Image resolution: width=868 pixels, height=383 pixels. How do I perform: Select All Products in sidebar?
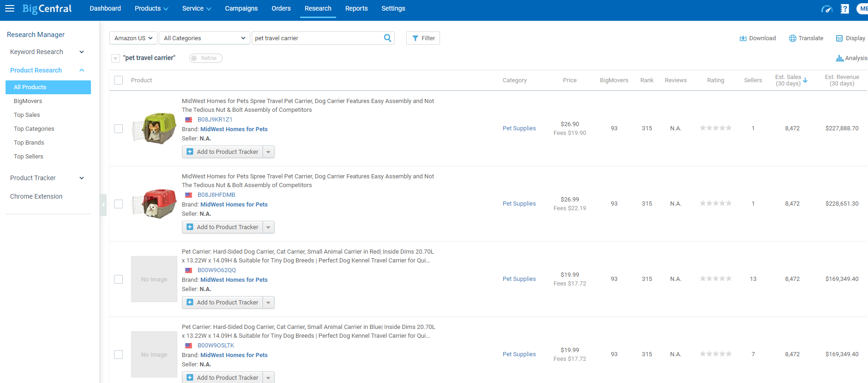coord(48,87)
